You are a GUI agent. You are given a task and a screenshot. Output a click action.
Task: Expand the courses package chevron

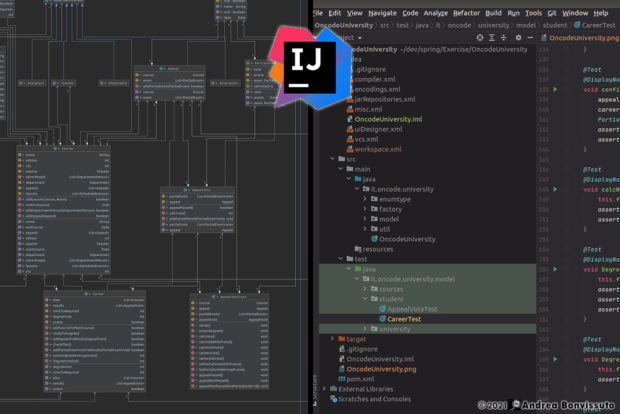(x=365, y=289)
